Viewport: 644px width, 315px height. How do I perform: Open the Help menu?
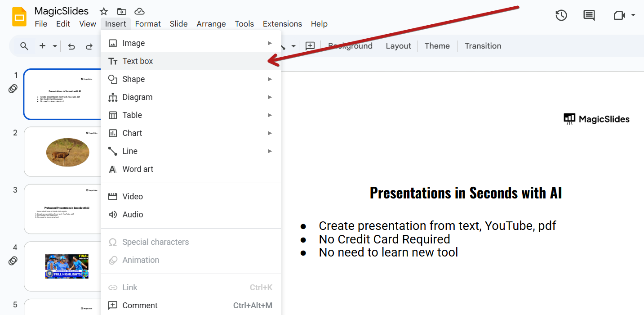coord(319,24)
